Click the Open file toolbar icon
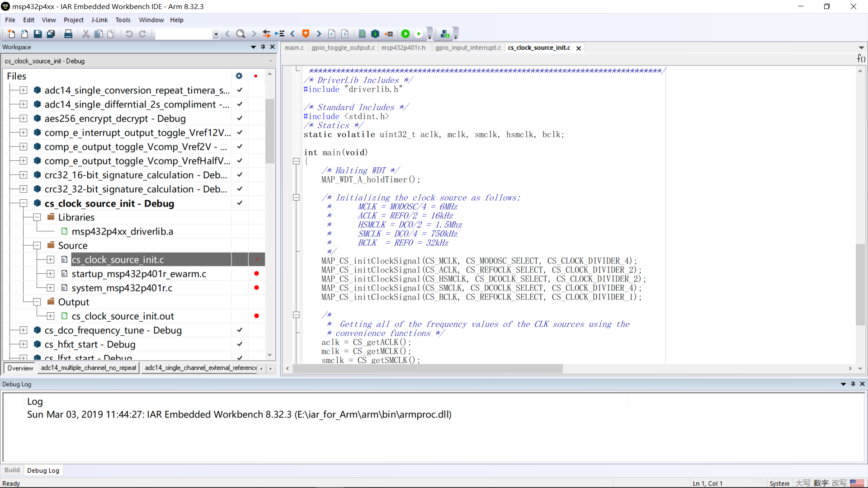 [x=24, y=34]
